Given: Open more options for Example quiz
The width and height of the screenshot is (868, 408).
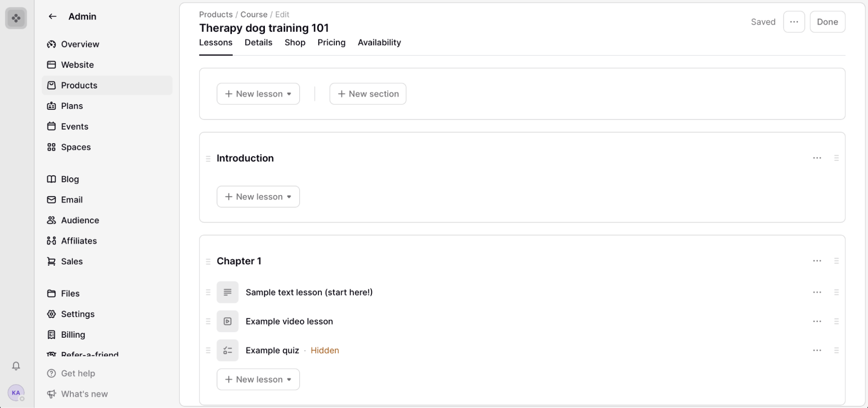Looking at the screenshot, I should click(817, 350).
